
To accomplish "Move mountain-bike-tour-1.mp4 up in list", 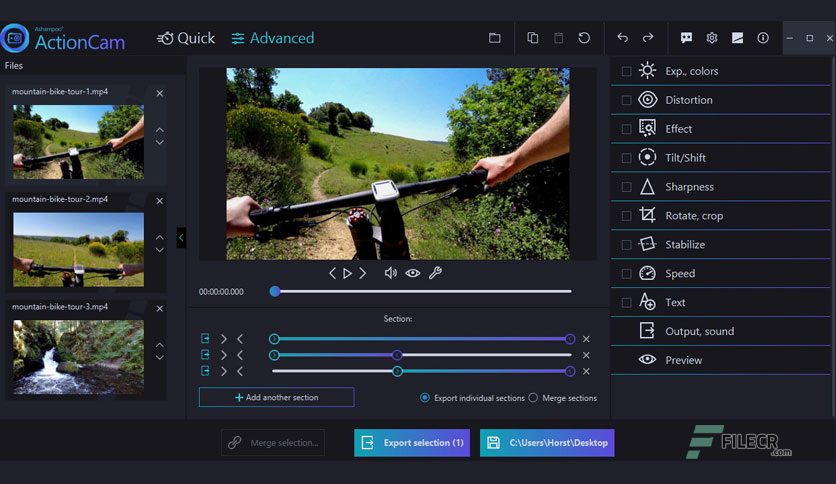I will point(159,130).
